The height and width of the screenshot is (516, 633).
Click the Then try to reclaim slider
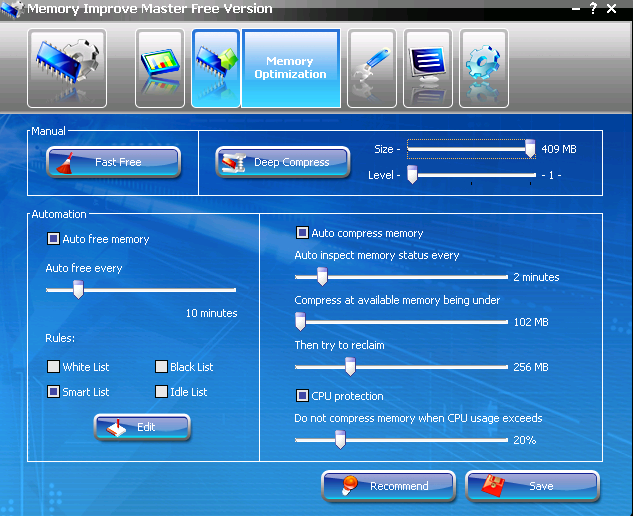point(401,367)
